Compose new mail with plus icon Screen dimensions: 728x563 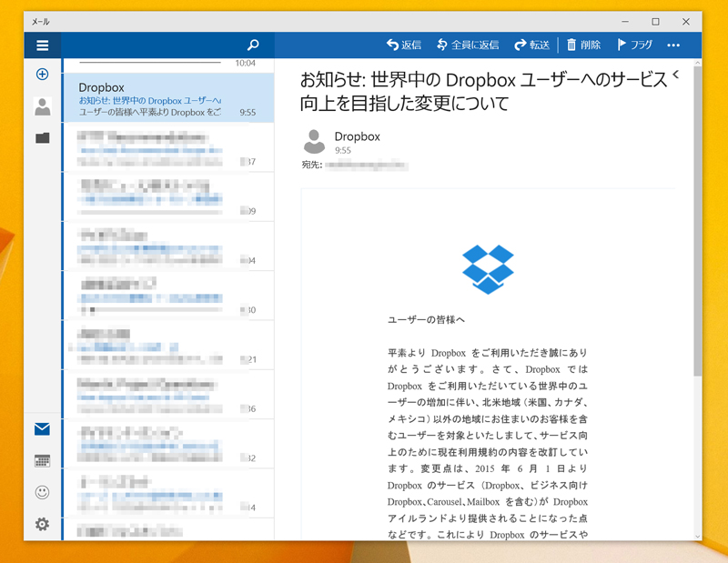tap(42, 74)
